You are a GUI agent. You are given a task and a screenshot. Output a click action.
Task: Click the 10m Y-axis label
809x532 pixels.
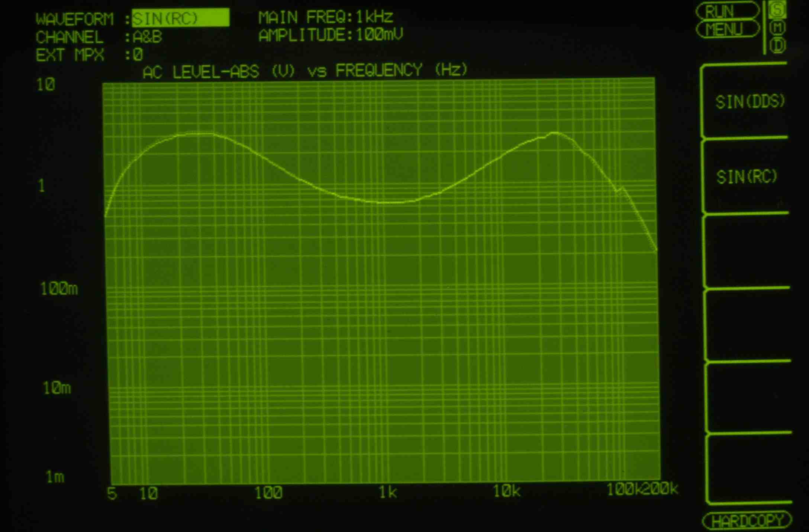point(57,388)
